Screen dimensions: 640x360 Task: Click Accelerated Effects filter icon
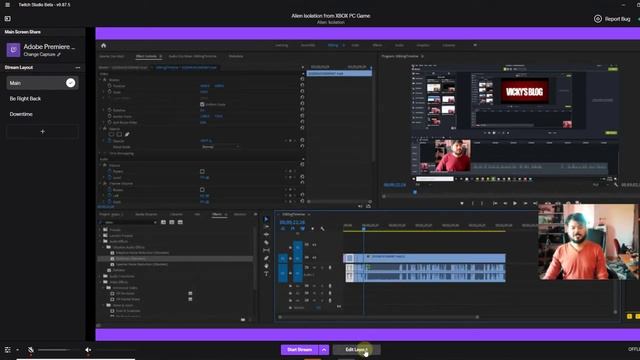163,222
